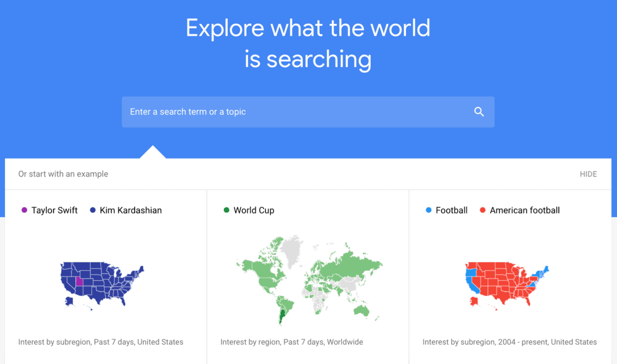The image size is (617, 364).
Task: Click the Or start with an example text
Action: [62, 174]
